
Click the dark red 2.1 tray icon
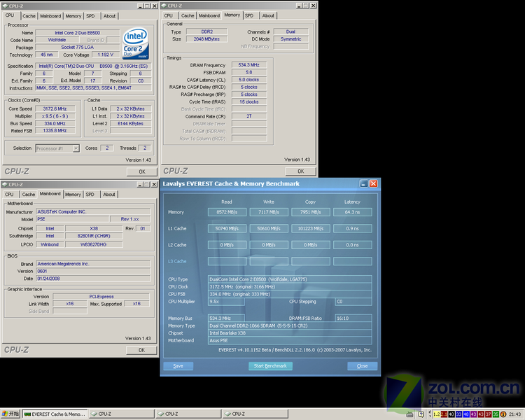(x=444, y=414)
